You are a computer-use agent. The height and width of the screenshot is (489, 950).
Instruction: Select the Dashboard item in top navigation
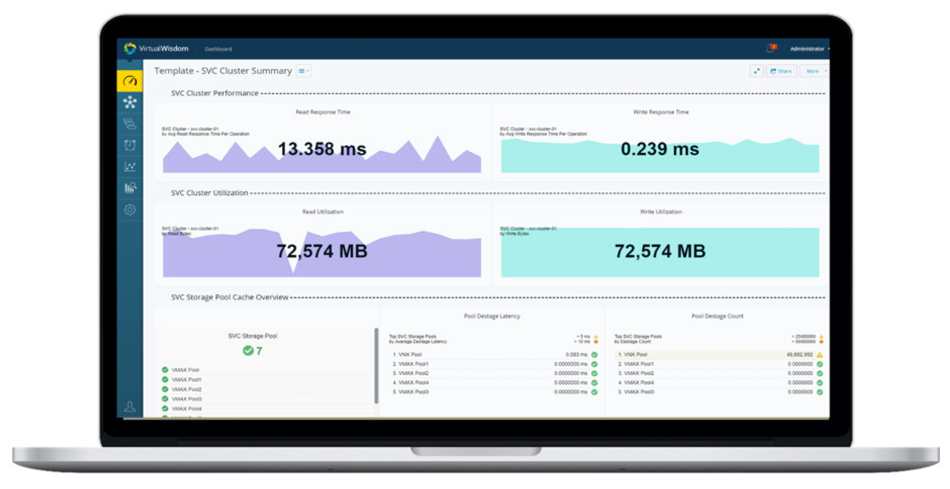point(218,49)
